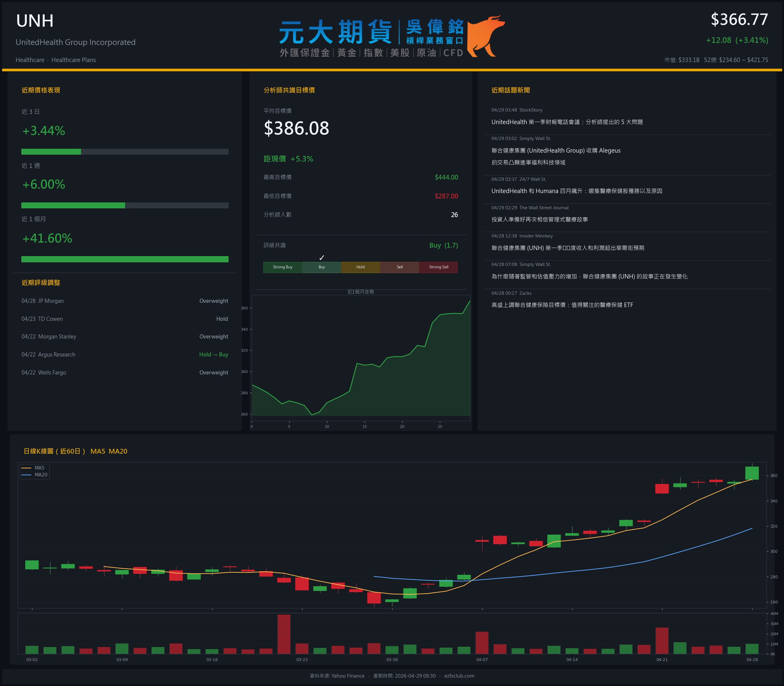The height and width of the screenshot is (686, 784).
Task: Click the ezfxclub.com footer link
Action: coord(459,676)
